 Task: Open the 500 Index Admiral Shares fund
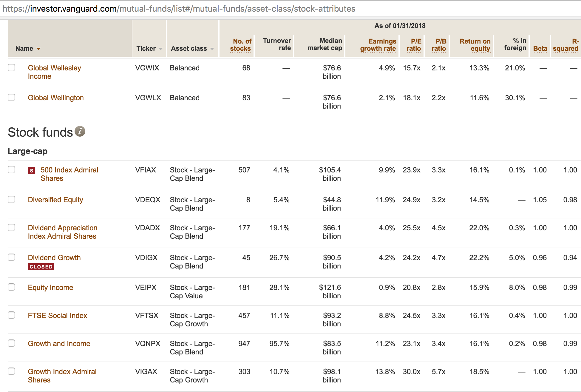(x=69, y=174)
